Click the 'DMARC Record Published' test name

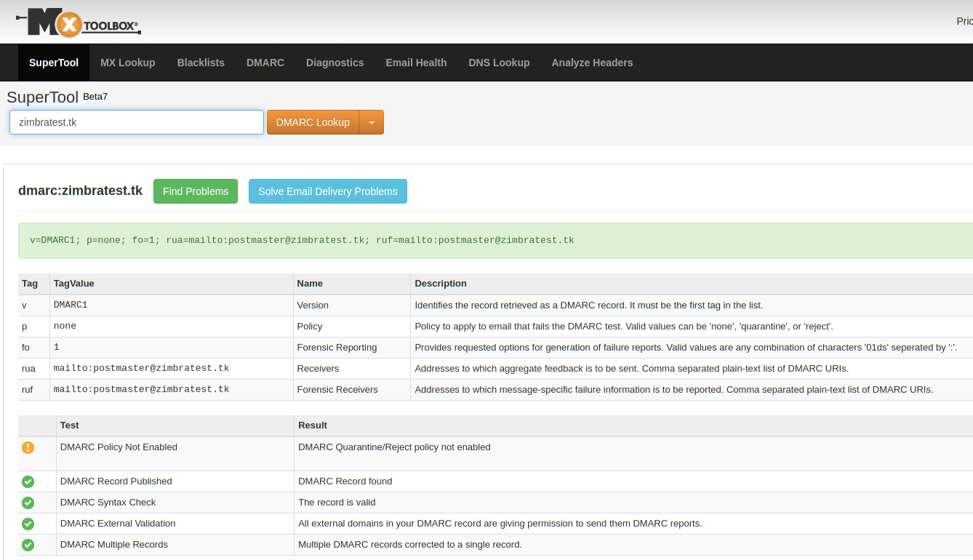[x=116, y=481]
